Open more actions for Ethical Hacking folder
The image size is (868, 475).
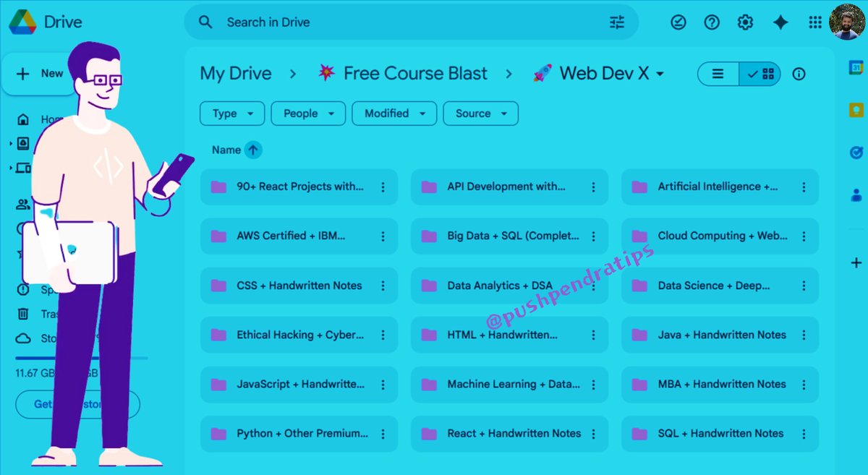tap(383, 335)
